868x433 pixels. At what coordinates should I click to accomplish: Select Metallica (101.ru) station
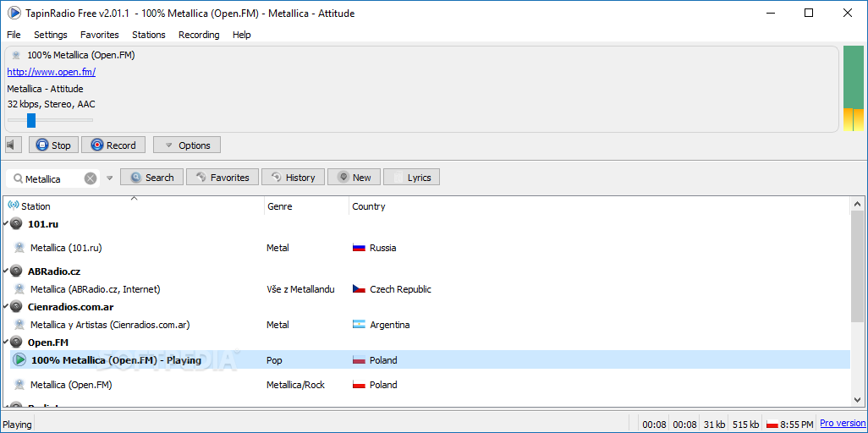(x=66, y=248)
